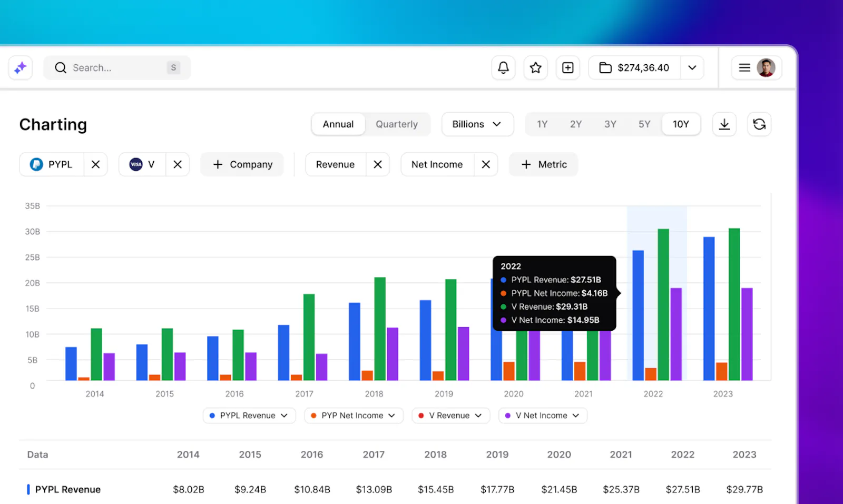This screenshot has width=843, height=504.
Task: Click the Data column header
Action: (37, 454)
